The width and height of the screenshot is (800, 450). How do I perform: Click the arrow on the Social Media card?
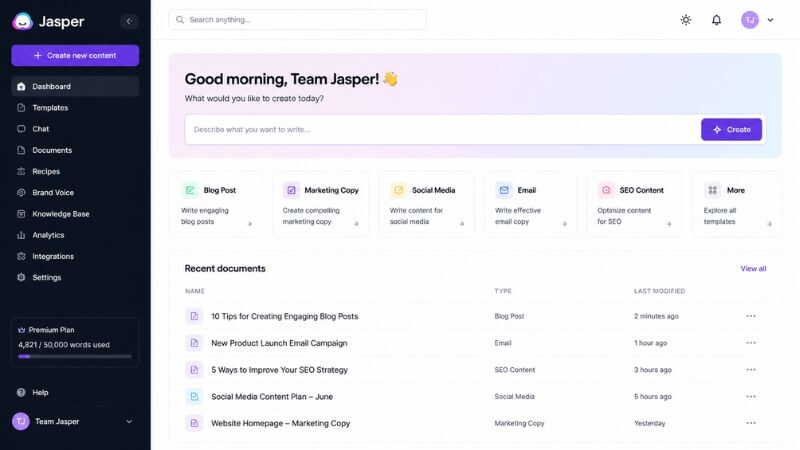(x=462, y=223)
